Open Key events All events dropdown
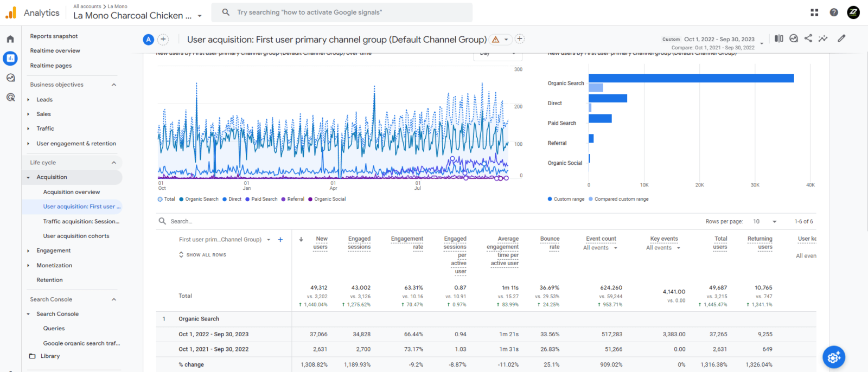 (x=663, y=248)
